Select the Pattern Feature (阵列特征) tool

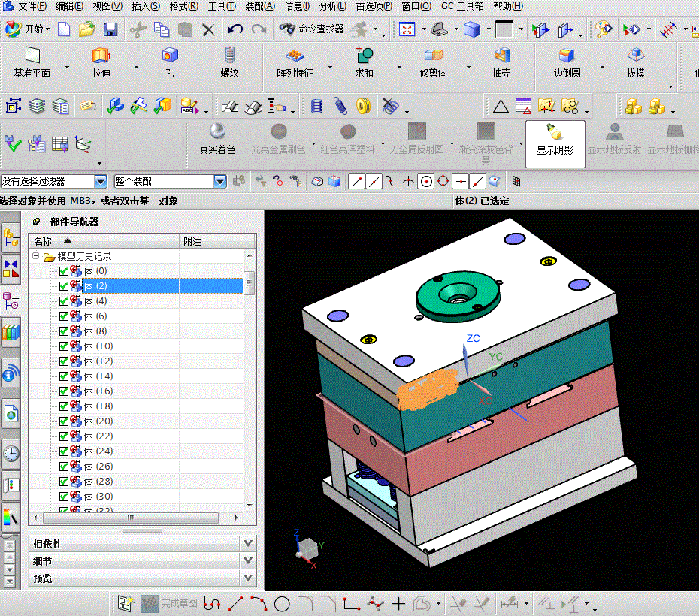pyautogui.click(x=295, y=62)
